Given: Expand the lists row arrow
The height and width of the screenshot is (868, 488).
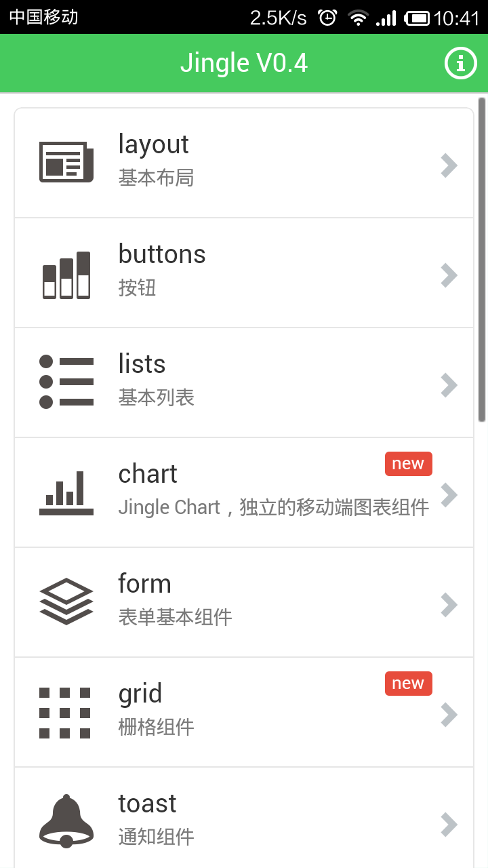Looking at the screenshot, I should (449, 385).
